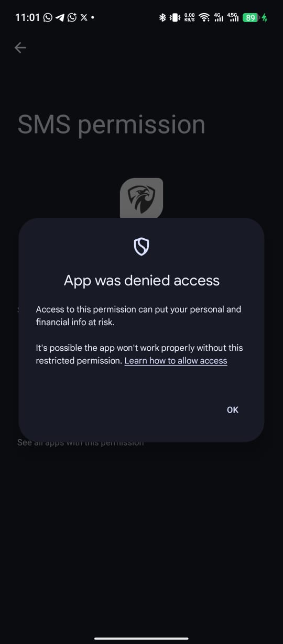The image size is (283, 644).
Task: Tap the home gesture bar at bottom
Action: [141, 638]
